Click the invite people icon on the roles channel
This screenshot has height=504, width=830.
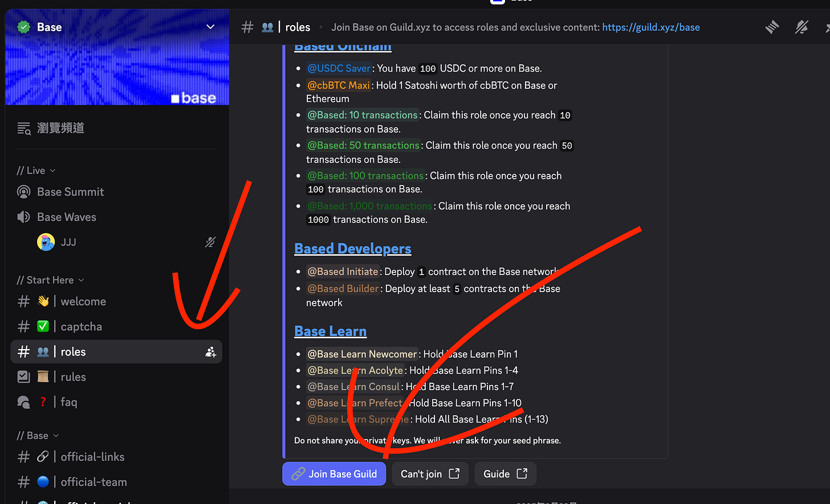pos(211,352)
